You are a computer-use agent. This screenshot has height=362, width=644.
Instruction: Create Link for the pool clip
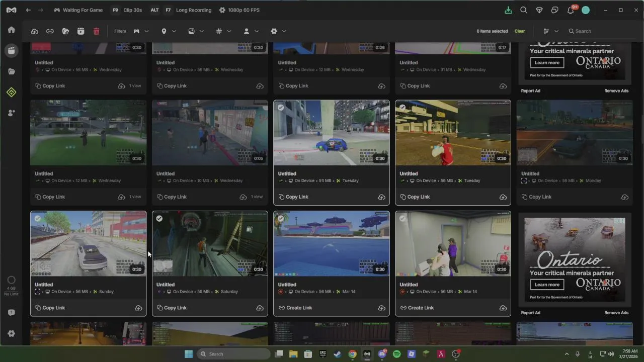pyautogui.click(x=295, y=308)
